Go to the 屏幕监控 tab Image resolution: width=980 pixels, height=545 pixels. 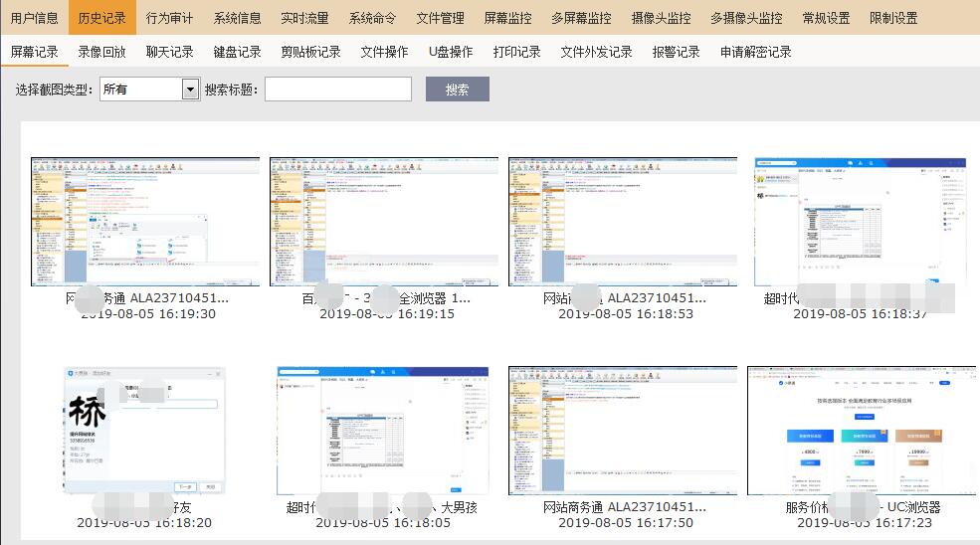click(x=508, y=18)
